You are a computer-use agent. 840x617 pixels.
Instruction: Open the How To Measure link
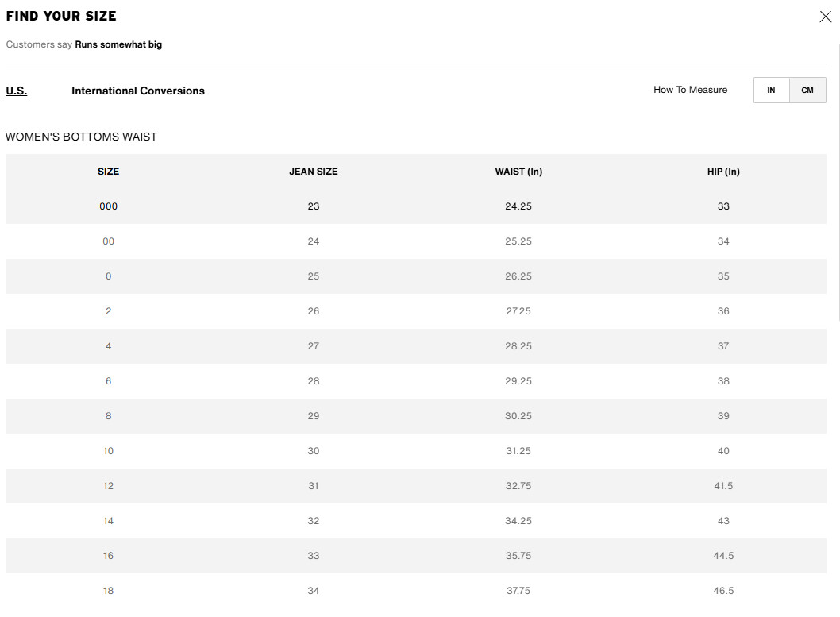click(x=690, y=90)
